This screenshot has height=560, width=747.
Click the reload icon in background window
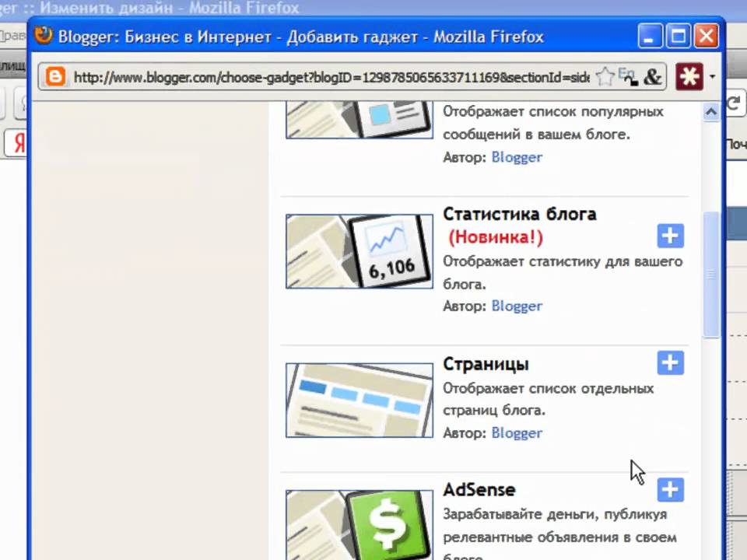point(734,103)
